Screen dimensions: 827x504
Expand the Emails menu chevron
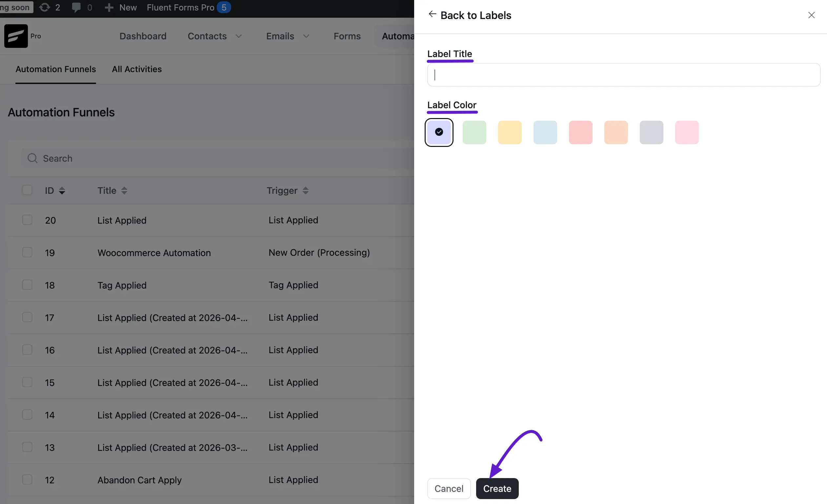click(306, 36)
